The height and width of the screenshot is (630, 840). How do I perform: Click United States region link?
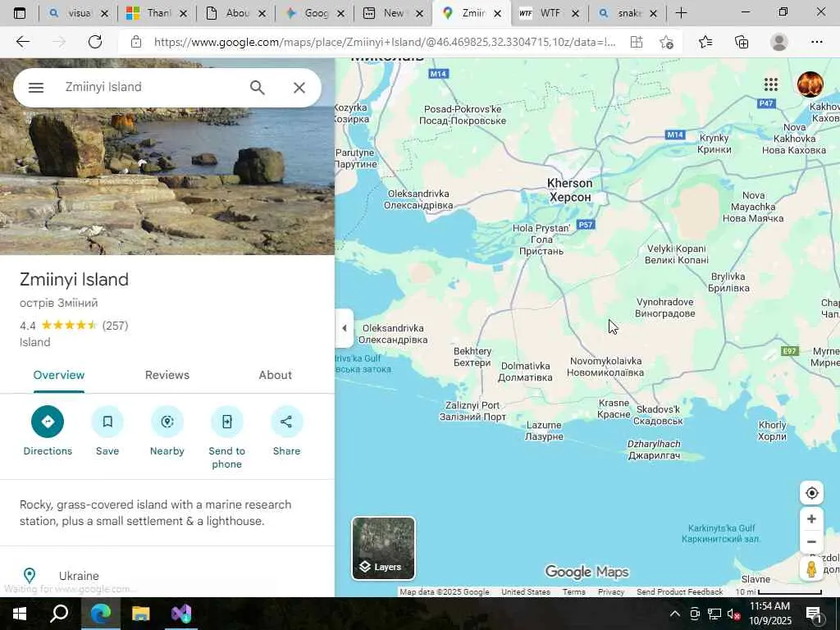[526, 592]
